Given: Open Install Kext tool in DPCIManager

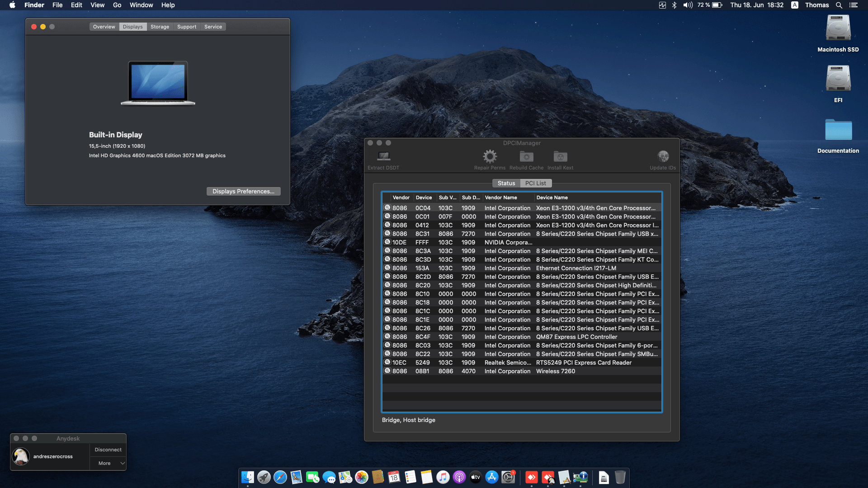Looking at the screenshot, I should click(x=560, y=160).
